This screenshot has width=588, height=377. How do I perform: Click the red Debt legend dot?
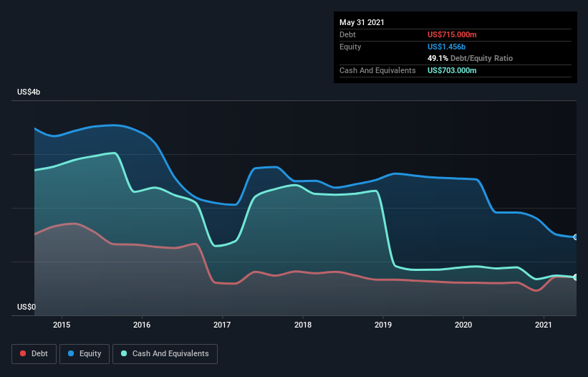pos(23,353)
